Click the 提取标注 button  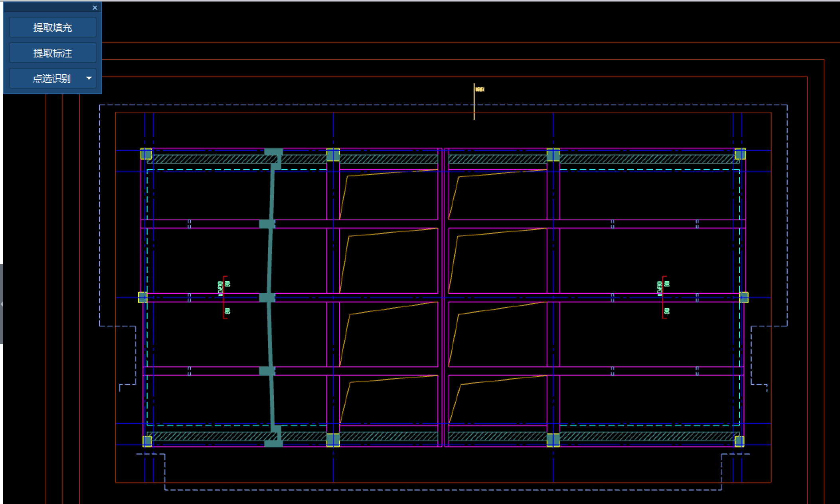(52, 53)
